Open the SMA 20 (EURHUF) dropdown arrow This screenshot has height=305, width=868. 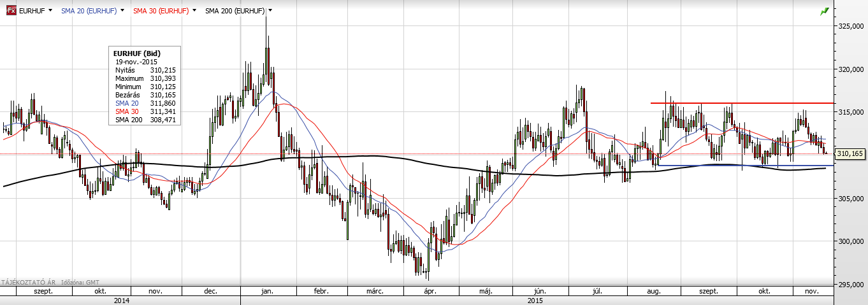(122, 10)
